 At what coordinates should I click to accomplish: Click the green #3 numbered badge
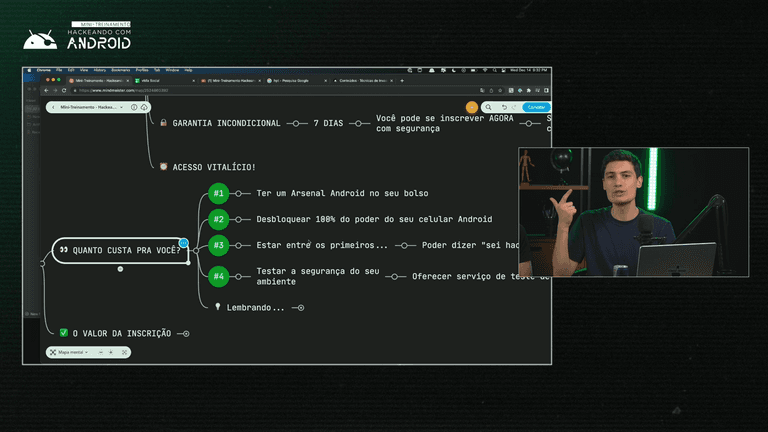tap(219, 245)
